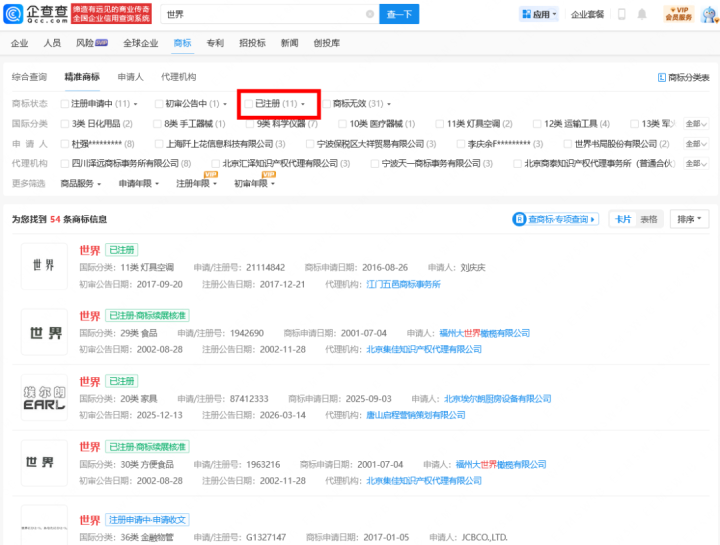This screenshot has width=720, height=545.
Task: Click the trademark special query icon
Action: tap(519, 219)
